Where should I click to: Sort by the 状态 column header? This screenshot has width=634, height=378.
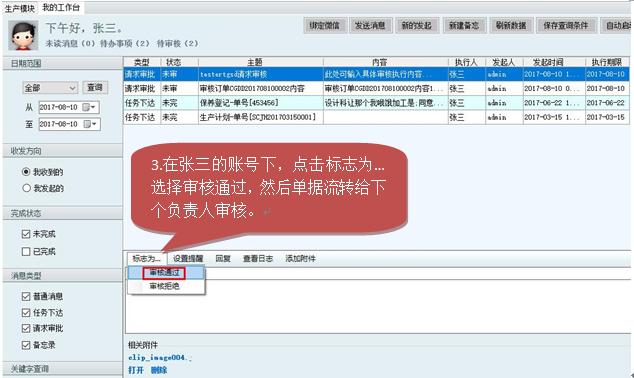point(180,62)
